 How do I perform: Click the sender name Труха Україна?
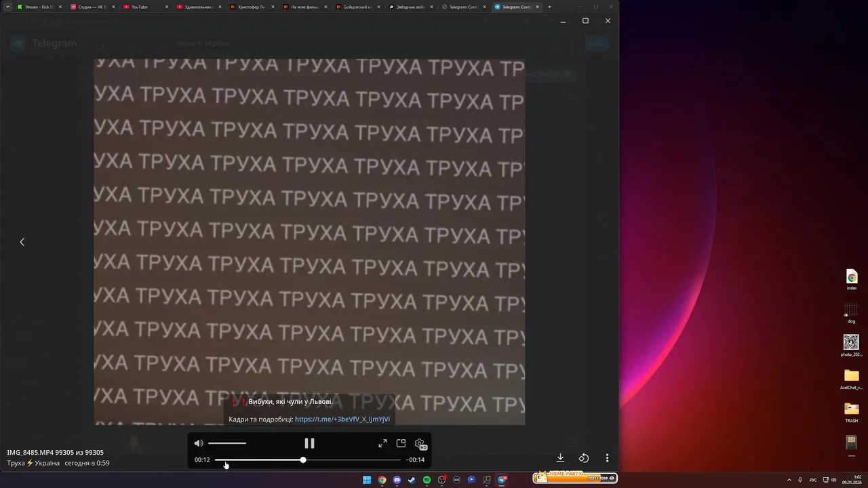click(x=33, y=463)
